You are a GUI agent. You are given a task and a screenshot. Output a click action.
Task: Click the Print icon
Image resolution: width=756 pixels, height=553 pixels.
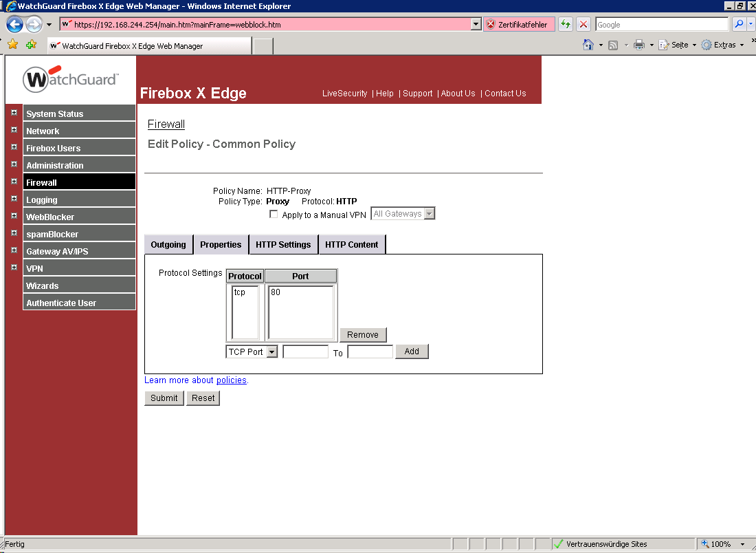(x=639, y=44)
